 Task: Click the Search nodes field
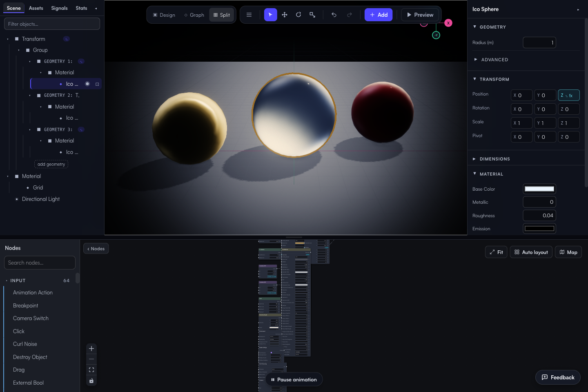coord(40,263)
